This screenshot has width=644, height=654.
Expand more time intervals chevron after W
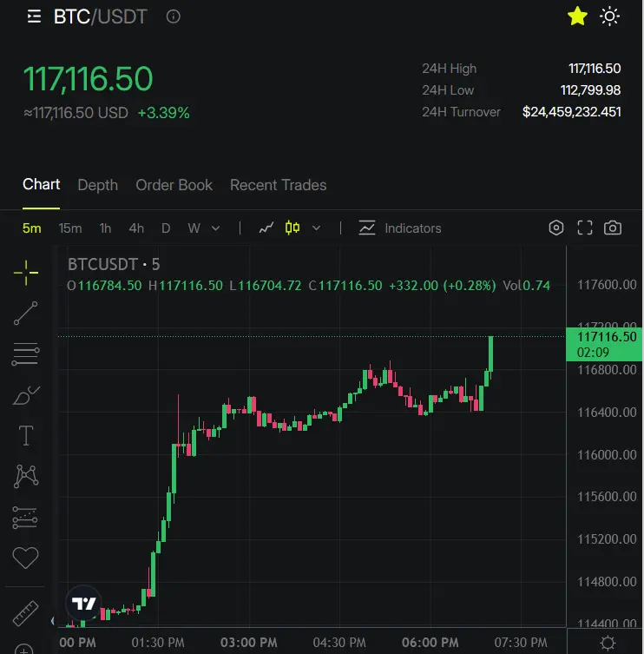[215, 228]
